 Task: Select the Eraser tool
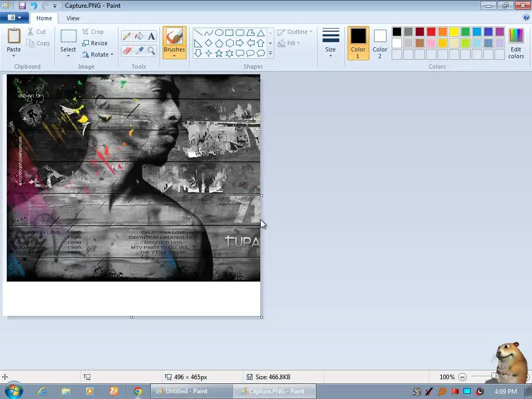(127, 51)
